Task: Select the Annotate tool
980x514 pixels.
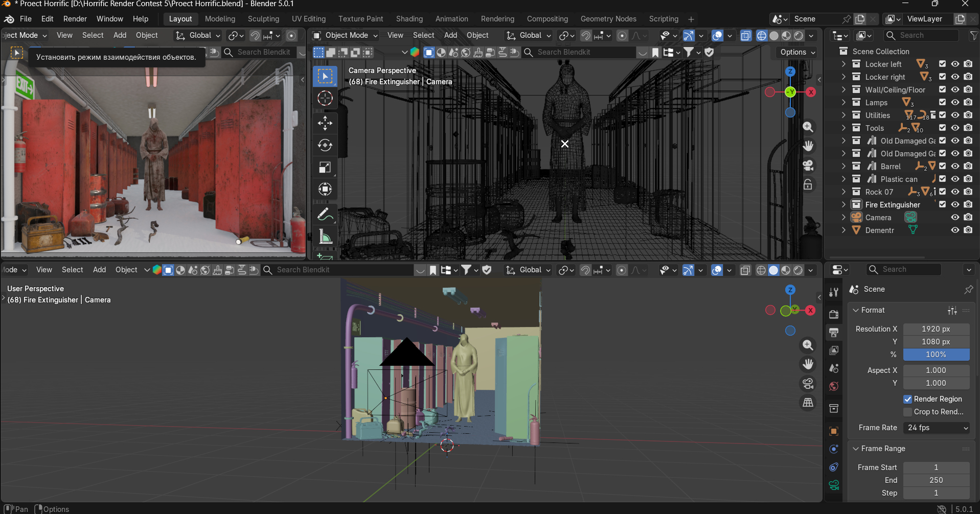Action: [x=325, y=214]
